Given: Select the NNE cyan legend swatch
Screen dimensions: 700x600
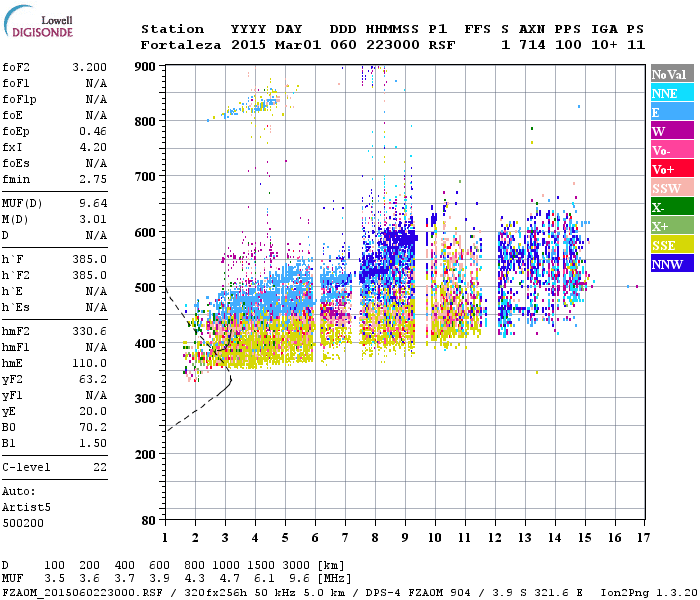Looking at the screenshot, I should 672,93.
